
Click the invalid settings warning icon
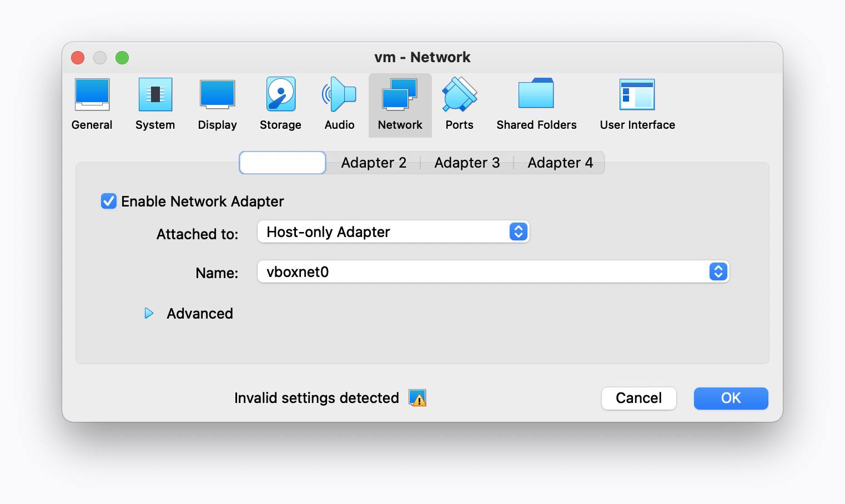pos(418,398)
